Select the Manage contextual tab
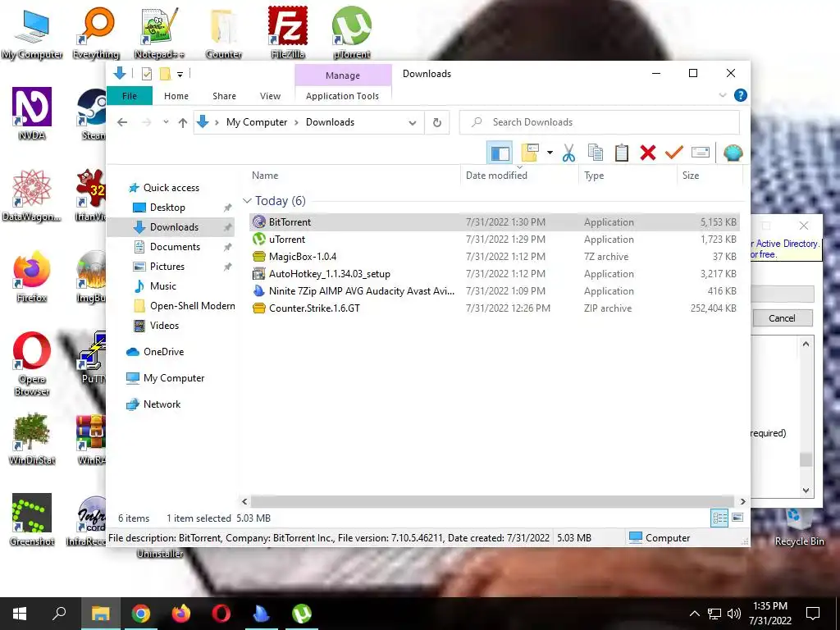The image size is (840, 630). tap(343, 75)
